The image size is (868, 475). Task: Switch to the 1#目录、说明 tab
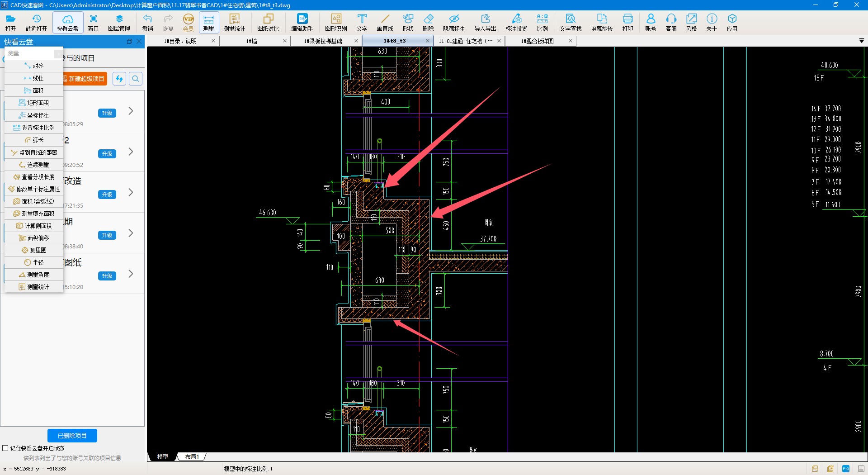tap(180, 41)
